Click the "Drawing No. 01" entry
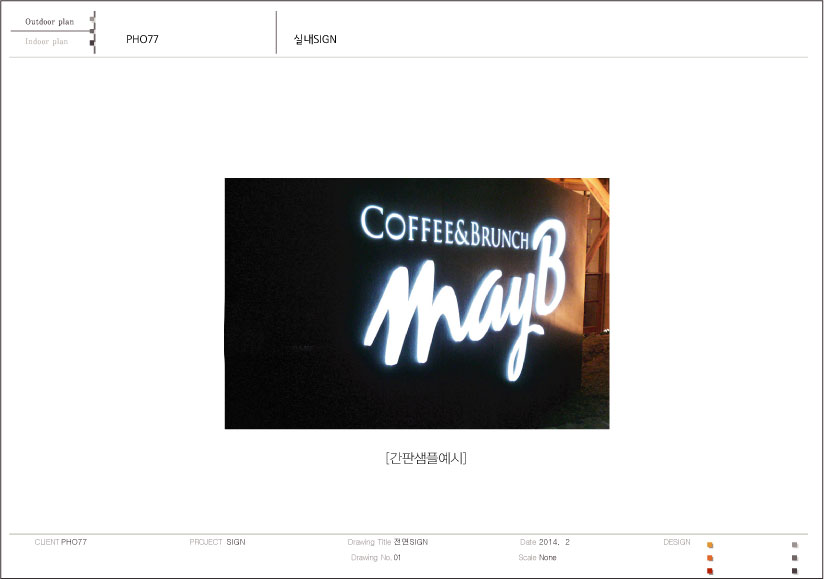Viewport: 824px width, 579px height. point(376,557)
